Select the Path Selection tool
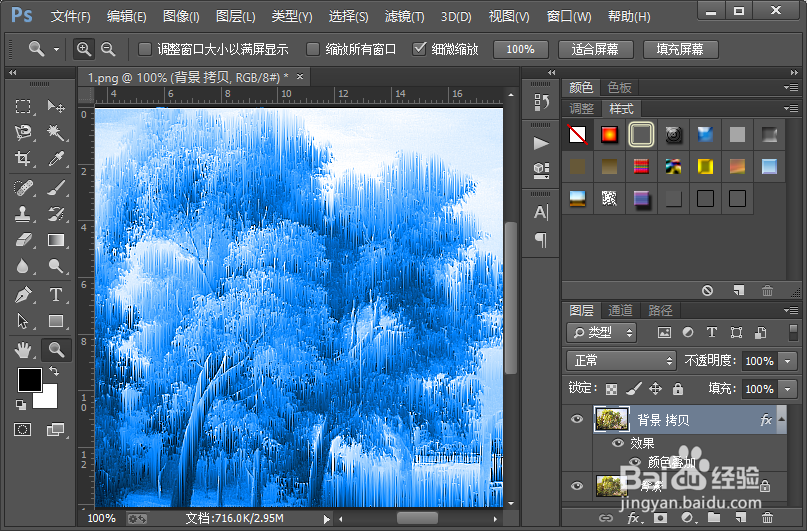This screenshot has height=531, width=807. coord(23,321)
